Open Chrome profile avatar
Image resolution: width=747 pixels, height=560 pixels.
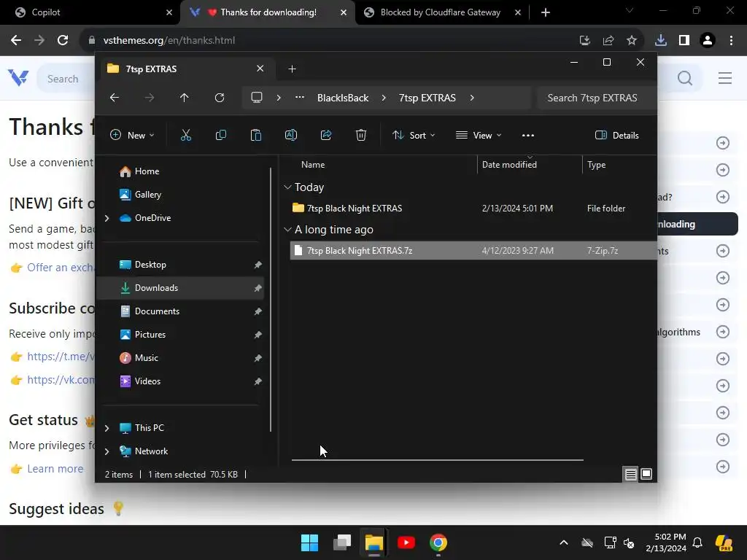[708, 41]
